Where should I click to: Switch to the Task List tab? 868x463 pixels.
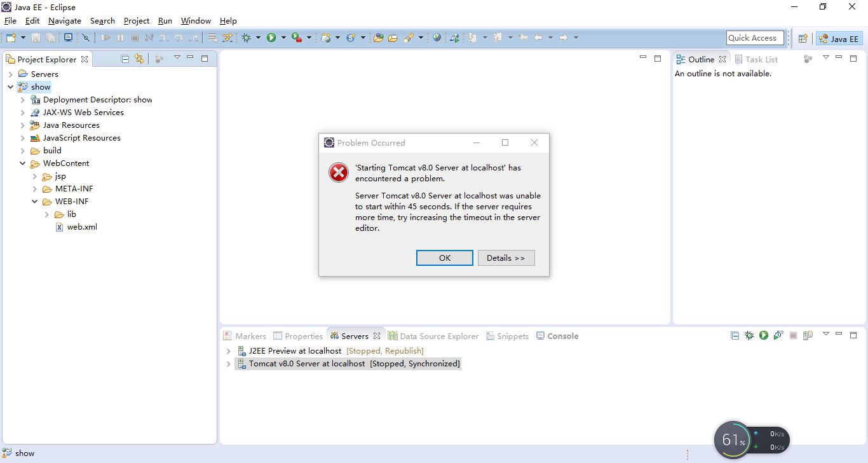(756, 59)
